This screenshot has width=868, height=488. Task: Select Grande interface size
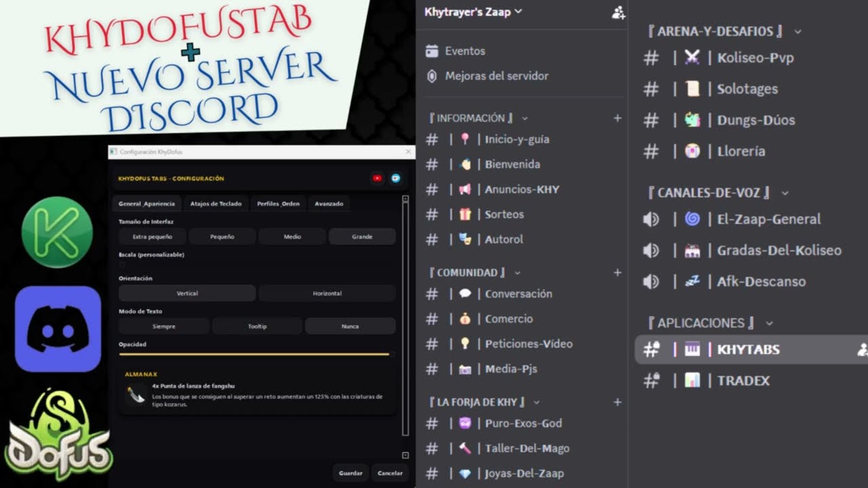coord(362,237)
